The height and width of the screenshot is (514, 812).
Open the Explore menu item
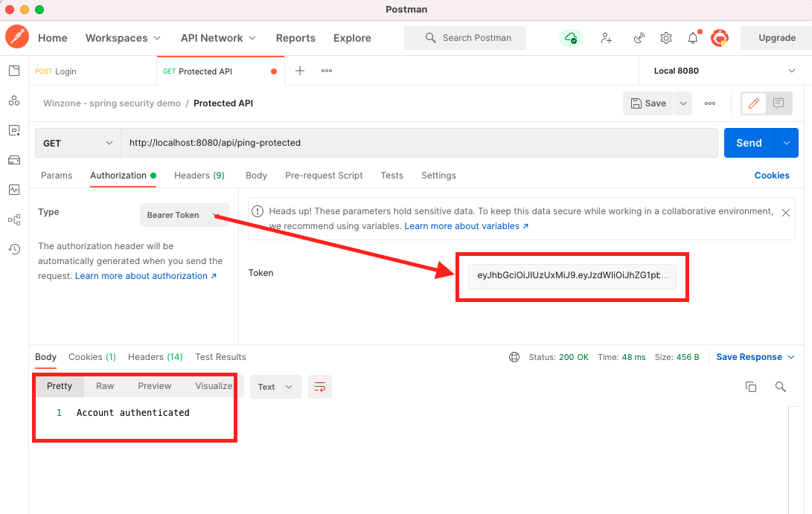(x=352, y=38)
